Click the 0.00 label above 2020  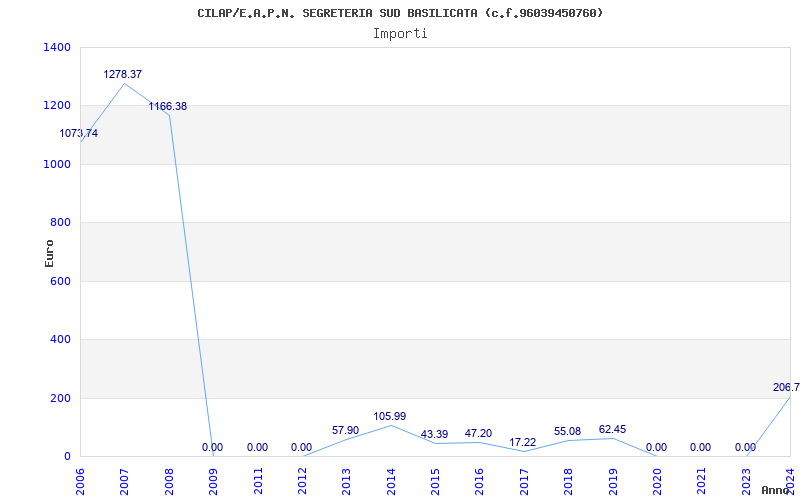(656, 447)
